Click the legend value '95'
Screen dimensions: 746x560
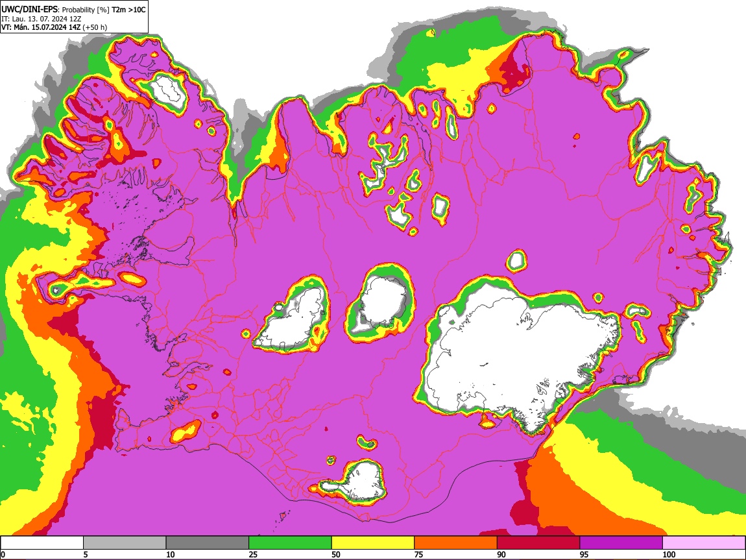click(x=584, y=554)
